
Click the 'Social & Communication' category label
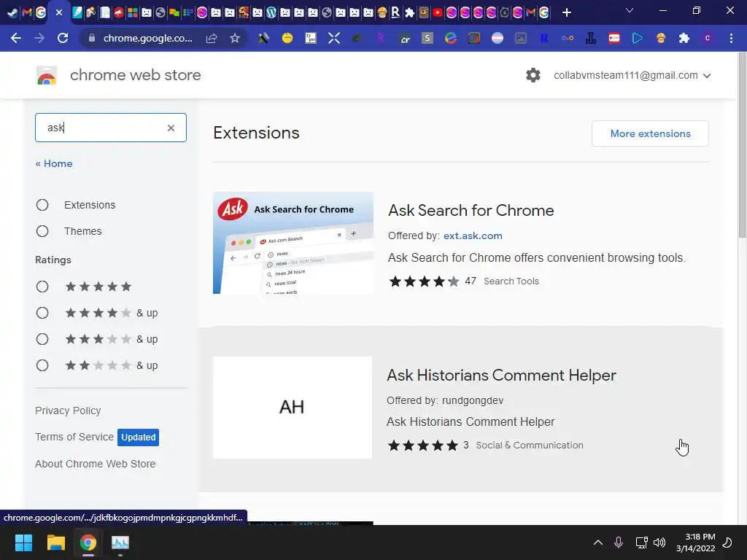pyautogui.click(x=530, y=446)
